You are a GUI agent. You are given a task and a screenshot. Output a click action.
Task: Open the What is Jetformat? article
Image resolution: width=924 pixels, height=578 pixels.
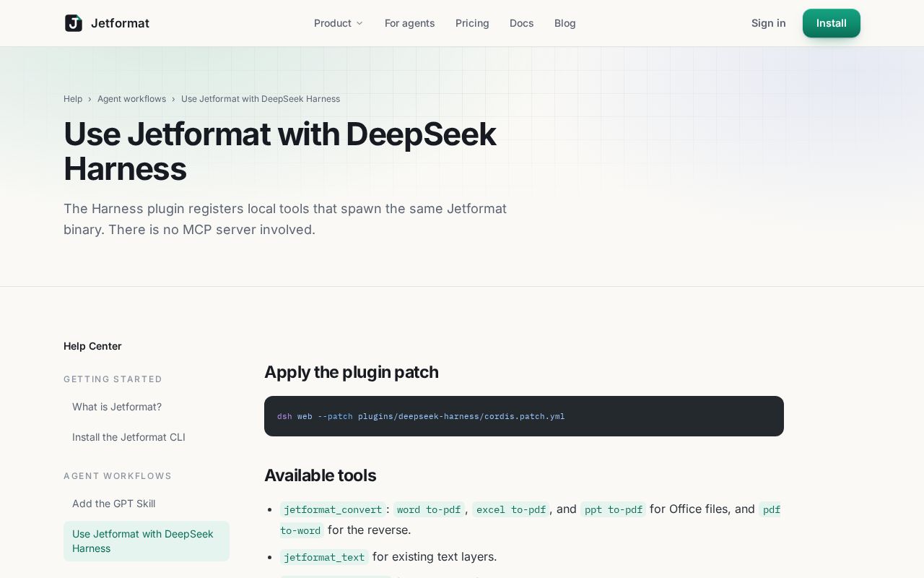click(x=147, y=407)
